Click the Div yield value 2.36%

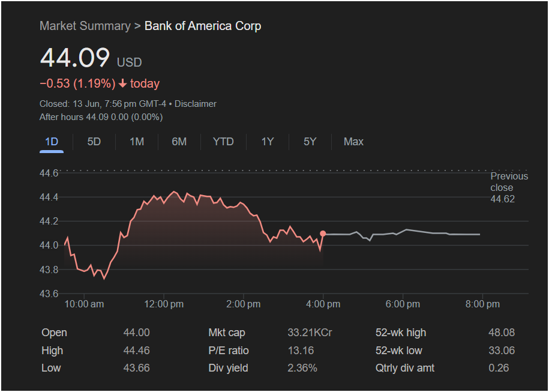(x=302, y=368)
